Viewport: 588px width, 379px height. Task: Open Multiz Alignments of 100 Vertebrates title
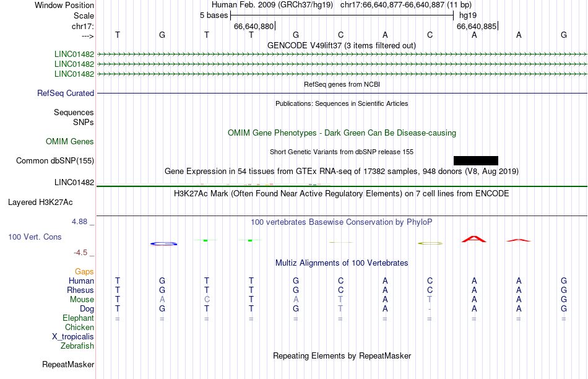pyautogui.click(x=342, y=263)
